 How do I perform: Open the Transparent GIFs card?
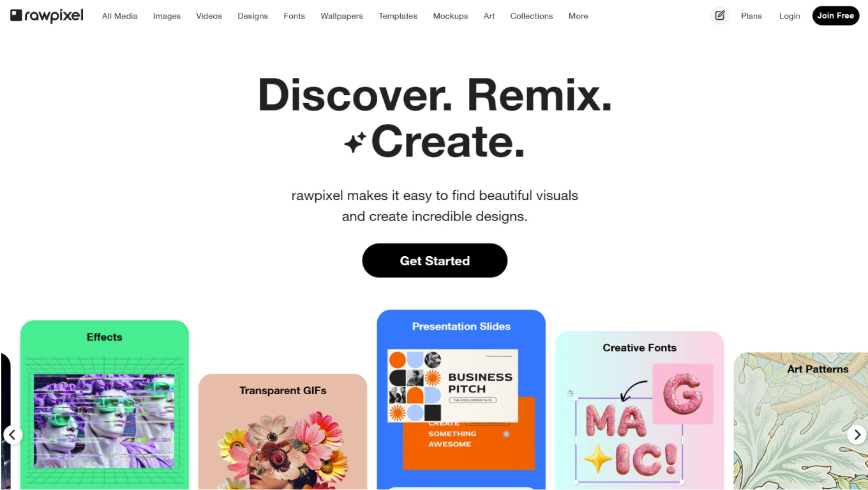(x=283, y=432)
